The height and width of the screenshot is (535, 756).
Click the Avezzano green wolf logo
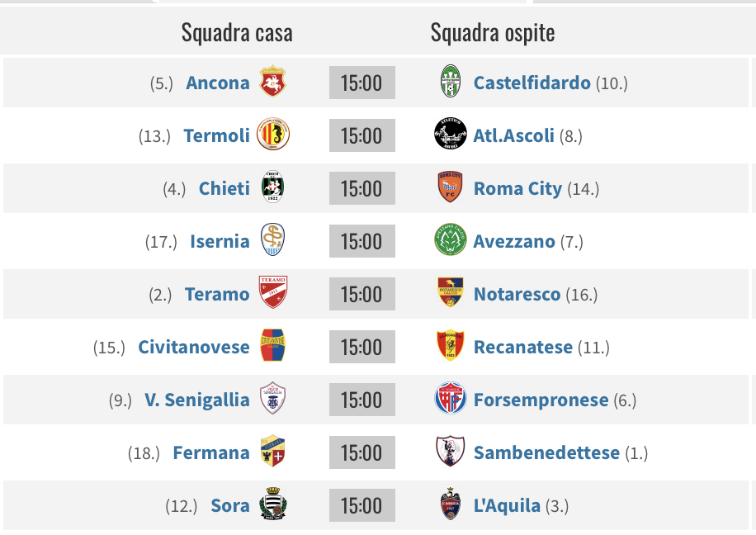click(451, 239)
